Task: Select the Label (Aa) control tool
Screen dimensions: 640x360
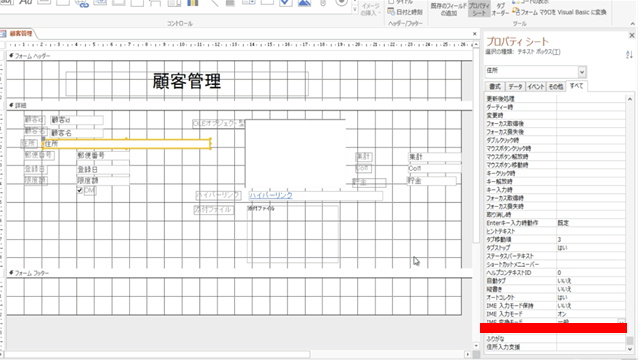Action: point(25,2)
